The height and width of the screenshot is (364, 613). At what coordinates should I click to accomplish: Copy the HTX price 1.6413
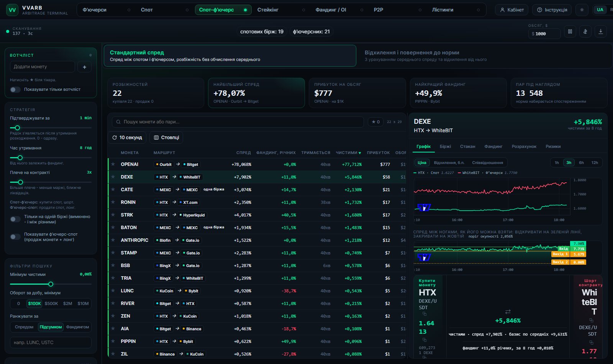424,340
